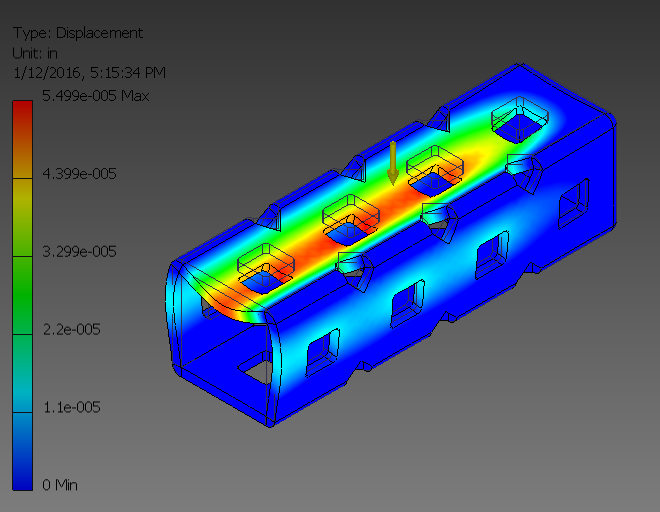This screenshot has height=512, width=660.
Task: Click the timestamp '1/12/2016, 5:15:34 PM'
Action: [89, 73]
